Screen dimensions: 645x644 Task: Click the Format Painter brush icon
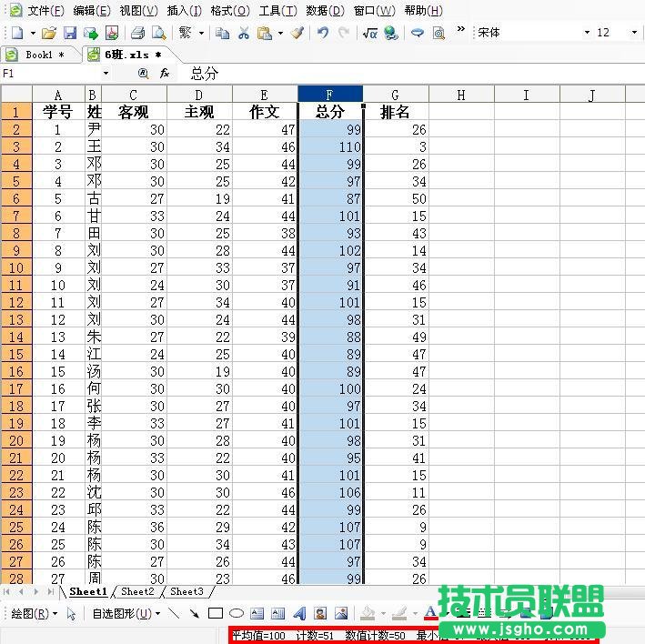297,33
